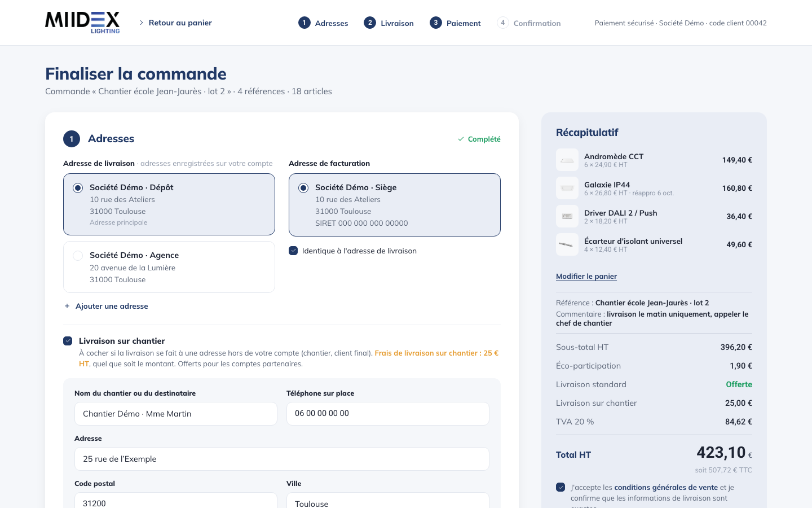Toggle the conditions générales acceptance checkbox
Viewport: 812px width, 508px height.
[x=561, y=487]
